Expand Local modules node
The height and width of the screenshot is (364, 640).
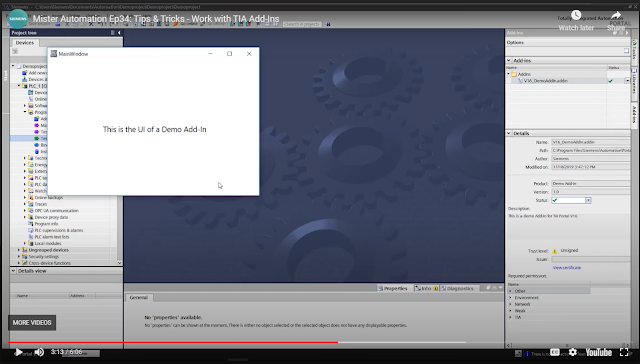pyautogui.click(x=24, y=243)
